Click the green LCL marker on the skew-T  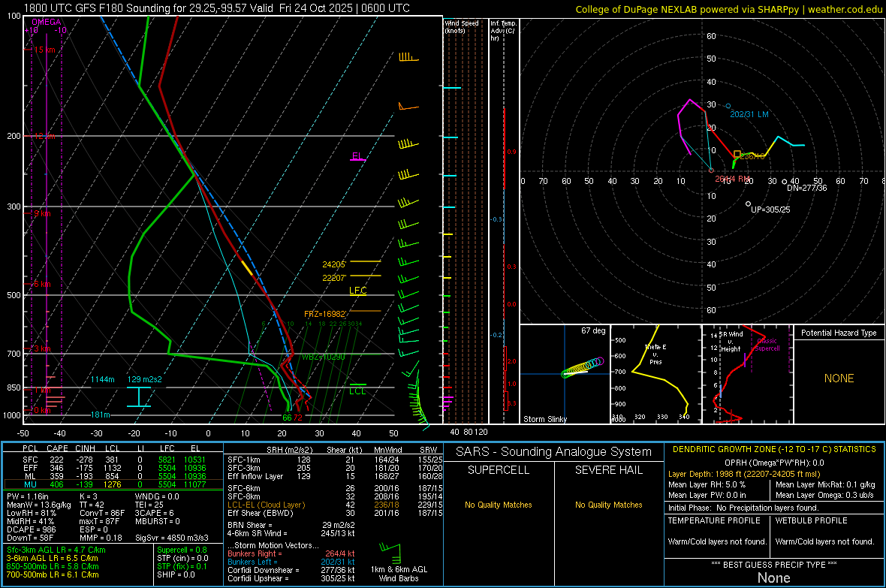point(357,389)
